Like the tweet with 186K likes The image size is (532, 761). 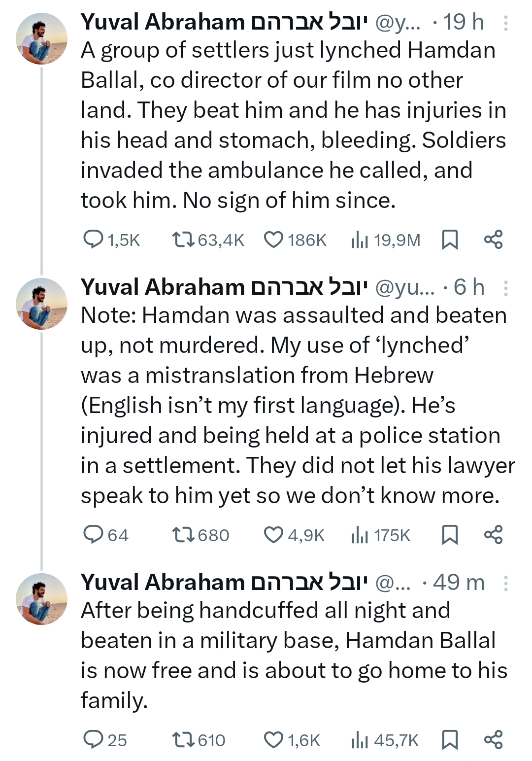coord(274,240)
